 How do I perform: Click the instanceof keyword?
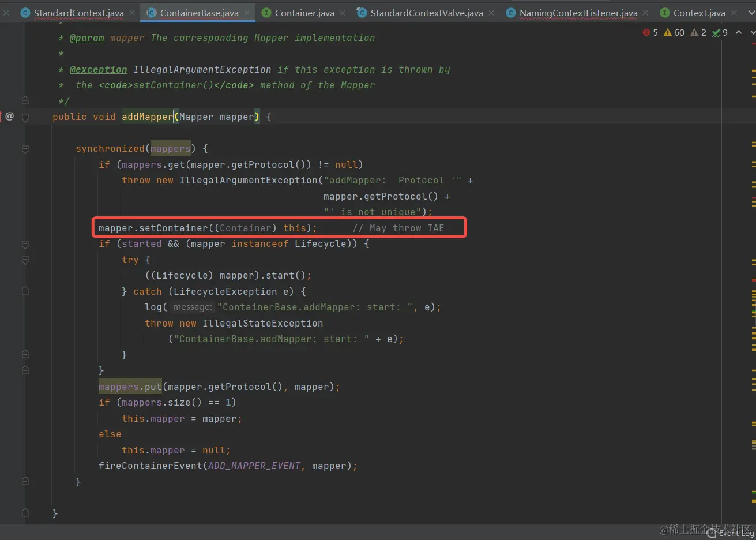pyautogui.click(x=260, y=244)
